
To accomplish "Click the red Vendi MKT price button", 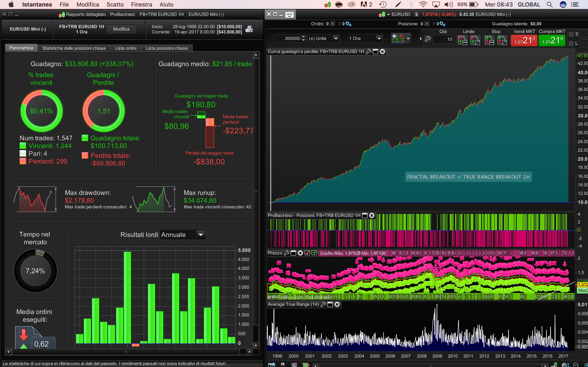I will (x=524, y=40).
